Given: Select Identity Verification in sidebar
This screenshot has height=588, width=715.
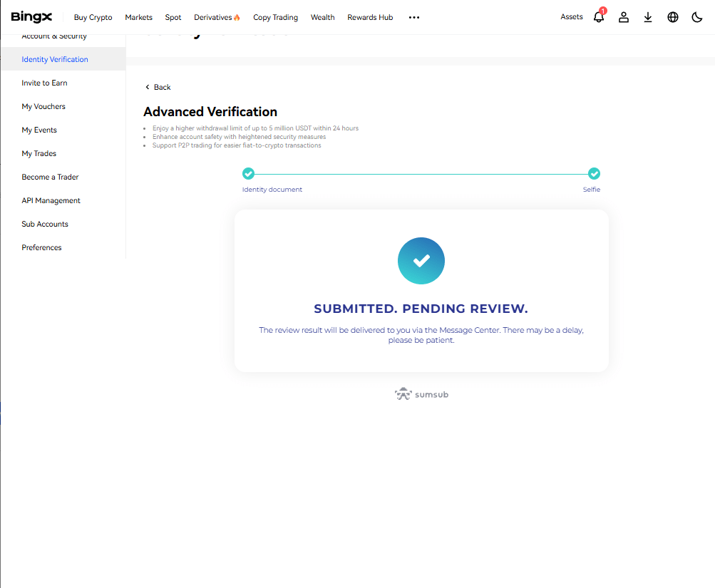Looking at the screenshot, I should pos(63,58).
